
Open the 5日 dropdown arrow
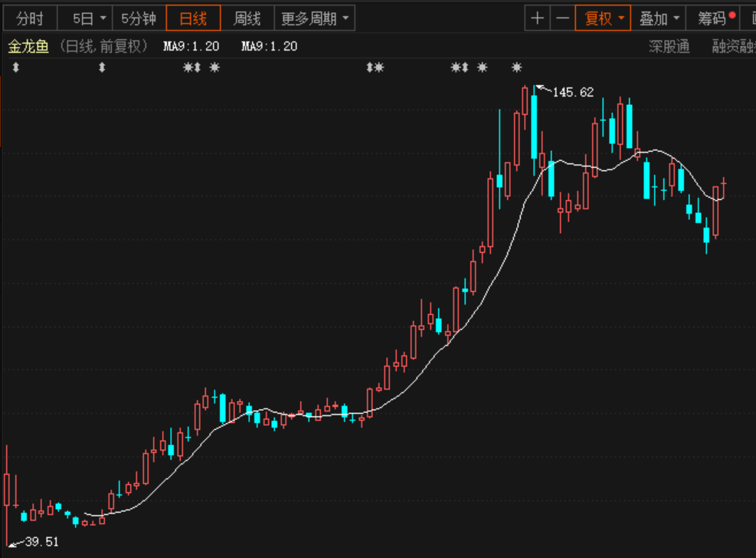[x=103, y=18]
